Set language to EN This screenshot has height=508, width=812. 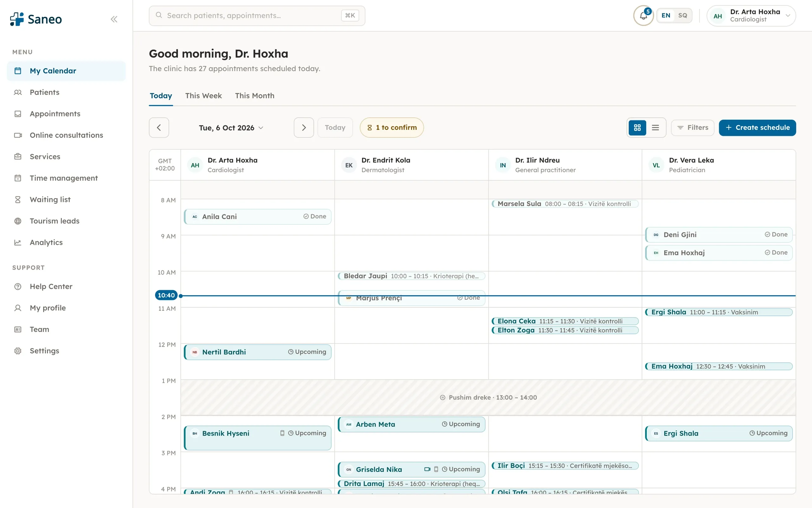click(x=666, y=16)
